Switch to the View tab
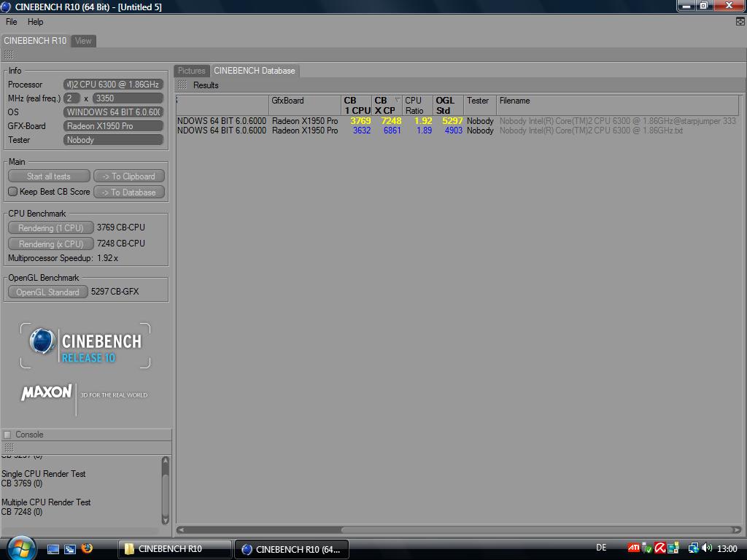This screenshot has height=560, width=747. (83, 41)
